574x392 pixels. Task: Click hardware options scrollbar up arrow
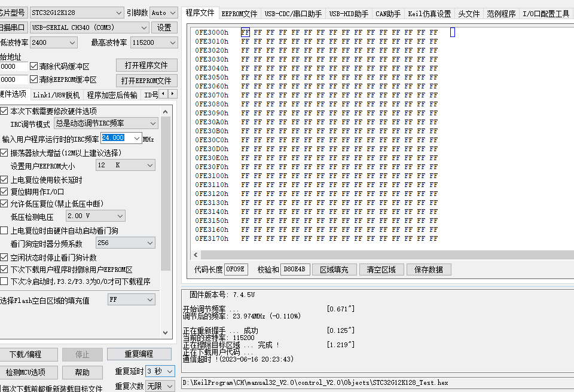click(x=166, y=112)
